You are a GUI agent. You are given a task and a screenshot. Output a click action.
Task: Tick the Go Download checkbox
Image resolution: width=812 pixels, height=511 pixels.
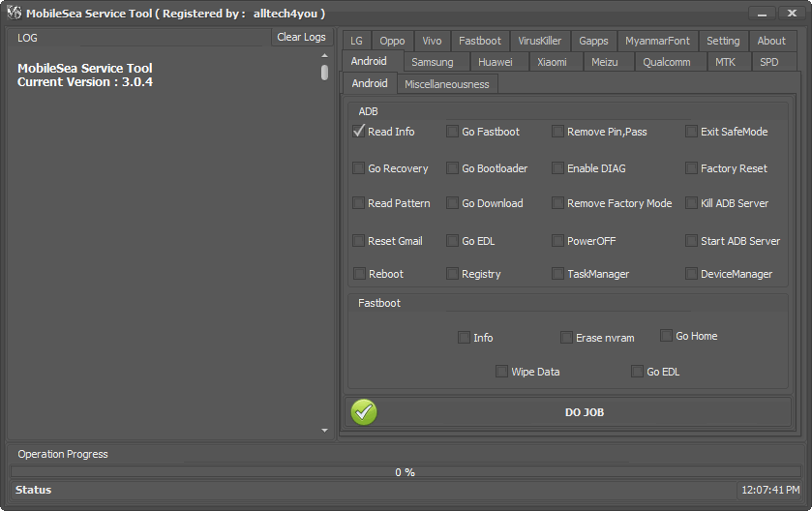pos(452,203)
